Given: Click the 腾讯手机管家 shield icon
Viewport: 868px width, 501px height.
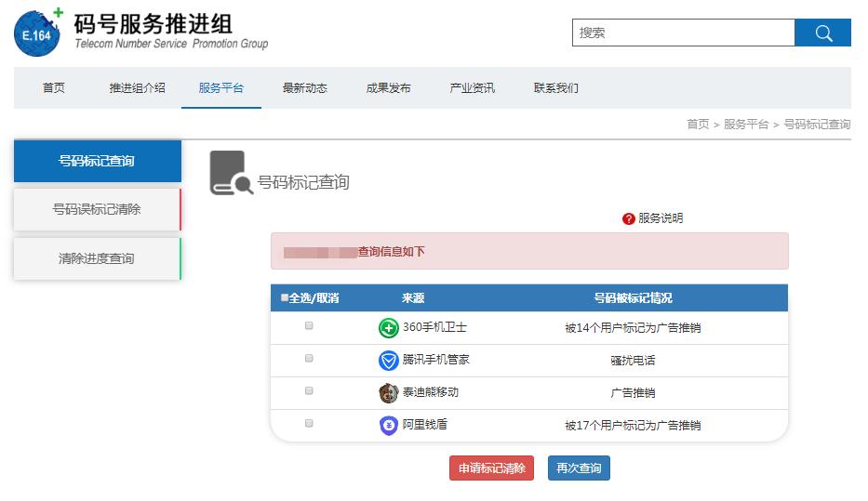Looking at the screenshot, I should click(388, 361).
